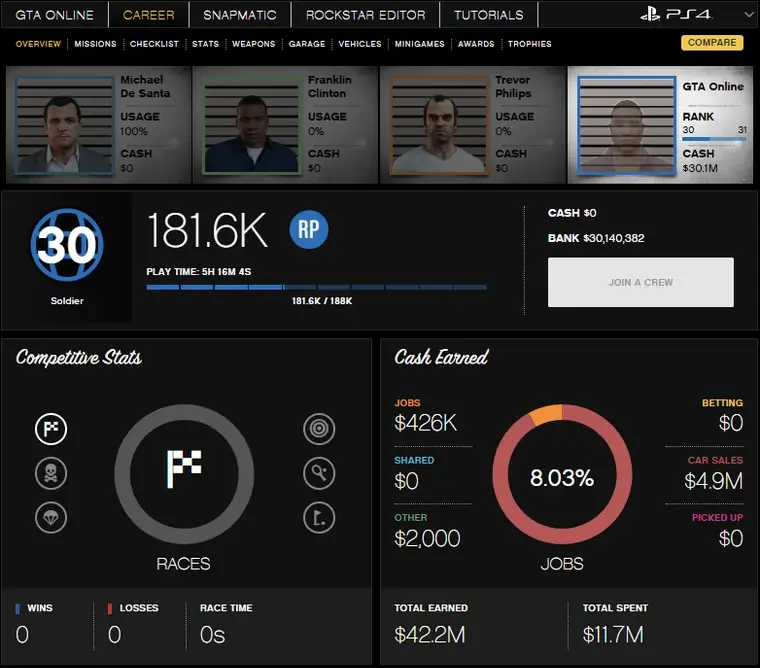Image resolution: width=760 pixels, height=668 pixels.
Task: Select the target bullseye stats icon
Action: (x=319, y=429)
